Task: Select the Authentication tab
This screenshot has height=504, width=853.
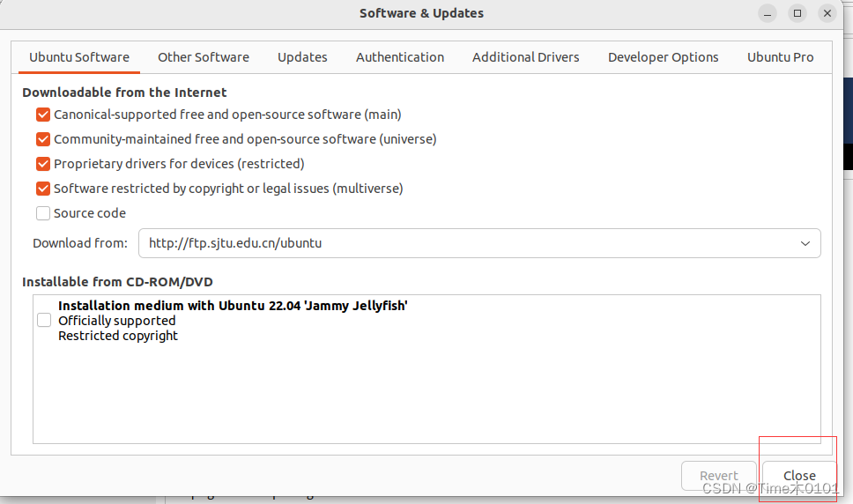Action: [x=400, y=57]
